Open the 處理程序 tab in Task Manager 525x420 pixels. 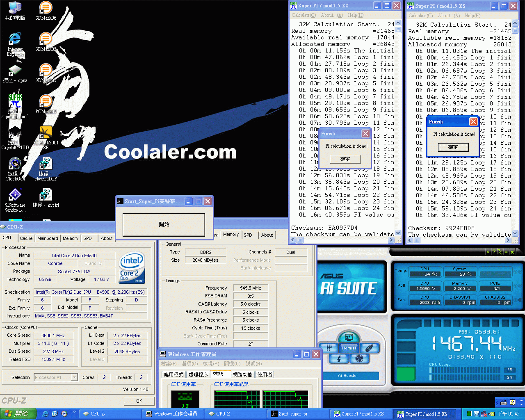click(198, 374)
